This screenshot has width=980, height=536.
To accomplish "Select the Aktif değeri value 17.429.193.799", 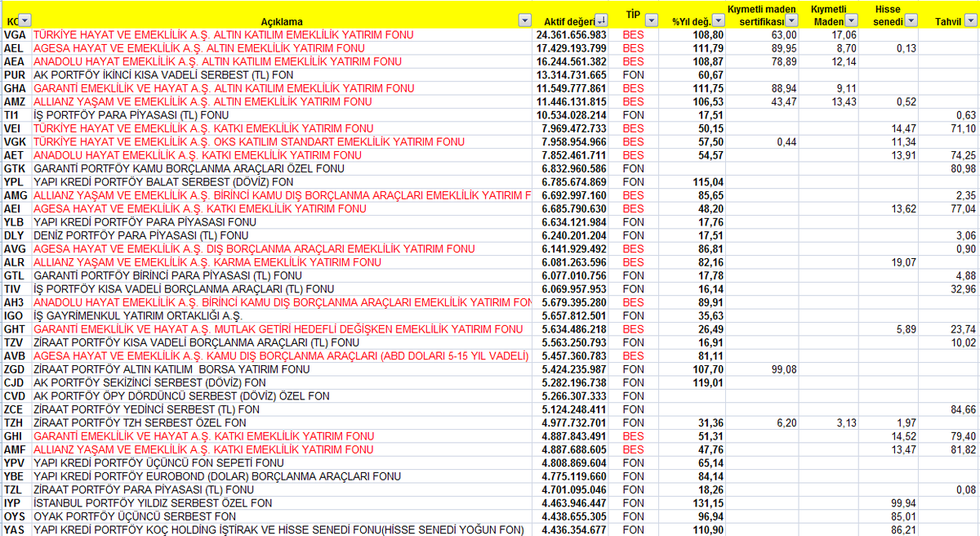I will 572,49.
